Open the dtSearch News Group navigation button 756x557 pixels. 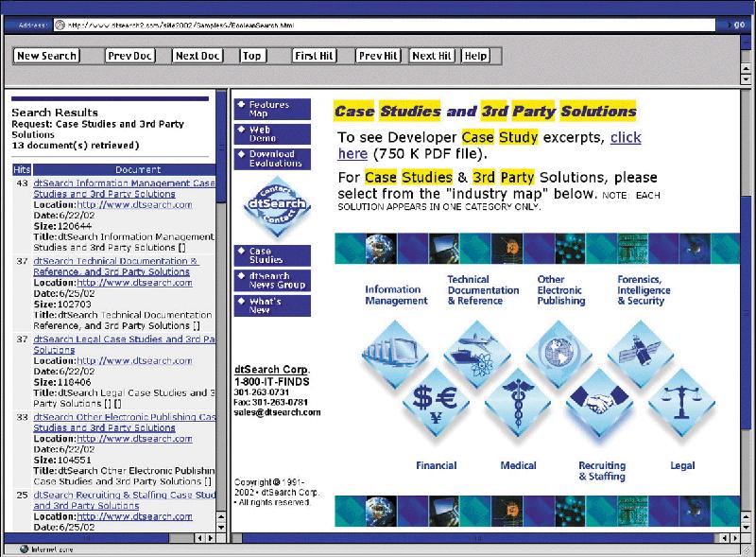tap(272, 281)
